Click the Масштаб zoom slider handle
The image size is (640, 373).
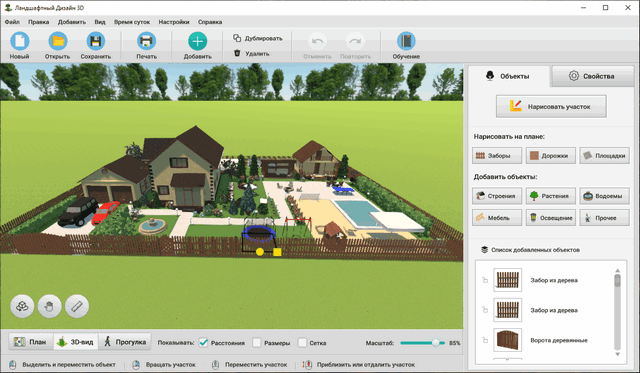[x=436, y=343]
